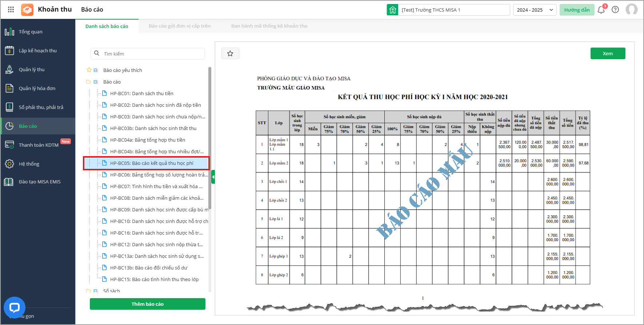644x325 pixels.
Task: Click the document icon of HP-BC08
Action: tap(104, 198)
